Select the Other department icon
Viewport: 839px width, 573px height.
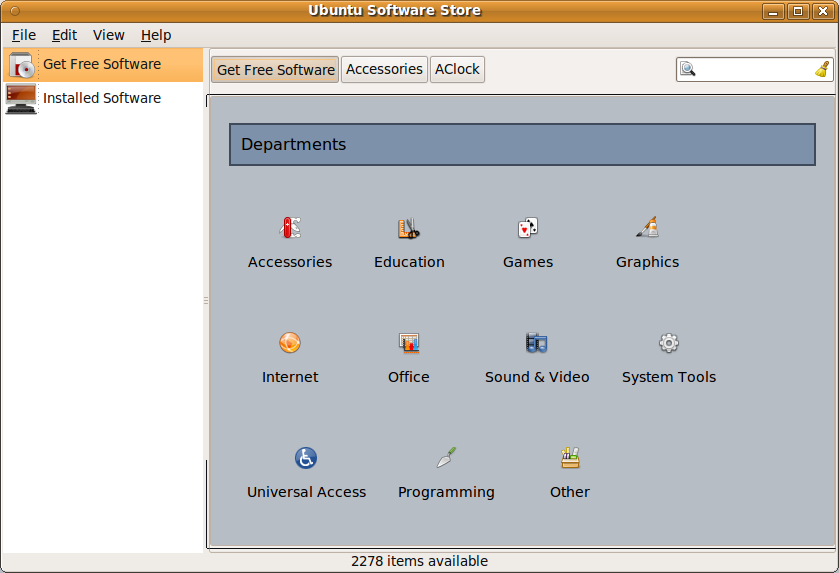[x=570, y=458]
